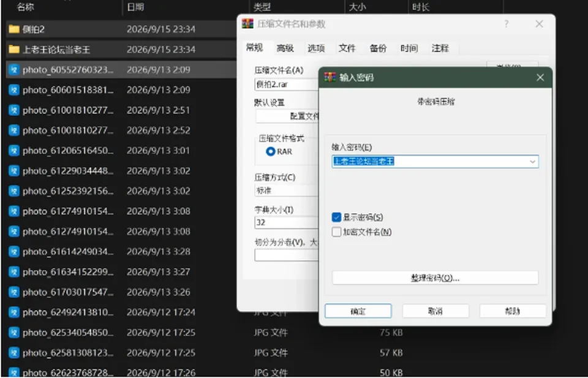
Task: Click the file icon of photo_60552760323
Action: [14, 70]
